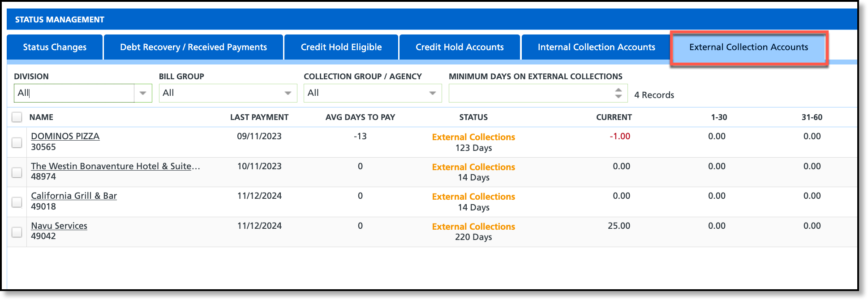The image size is (868, 300).
Task: Click the 1-30 column header
Action: point(719,117)
